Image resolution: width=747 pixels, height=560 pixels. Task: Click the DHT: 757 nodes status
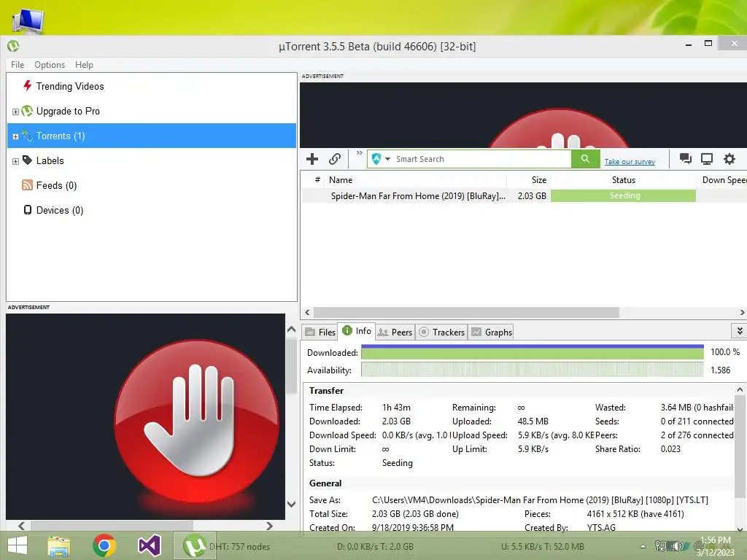(x=239, y=547)
